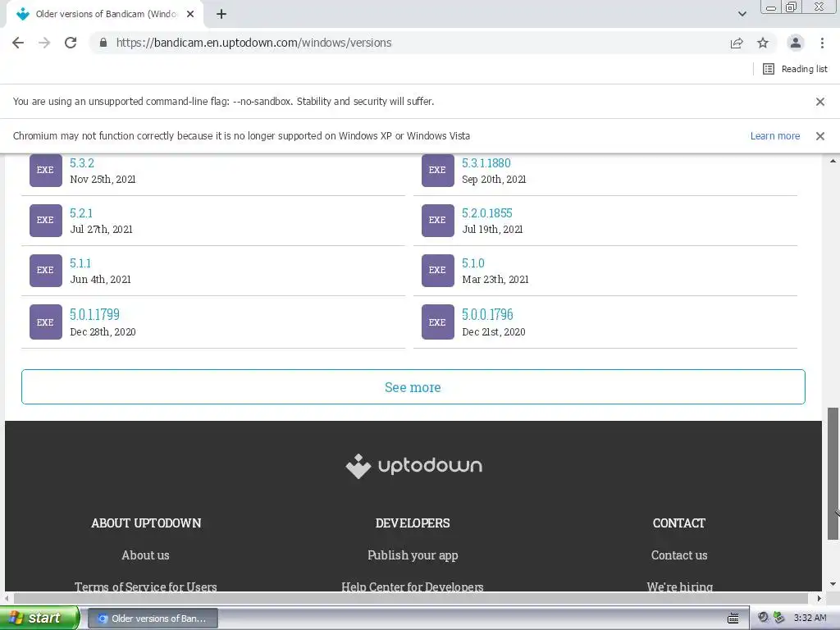Click the horizontal scrollbar left arrow
This screenshot has width=840, height=630.
[7, 598]
